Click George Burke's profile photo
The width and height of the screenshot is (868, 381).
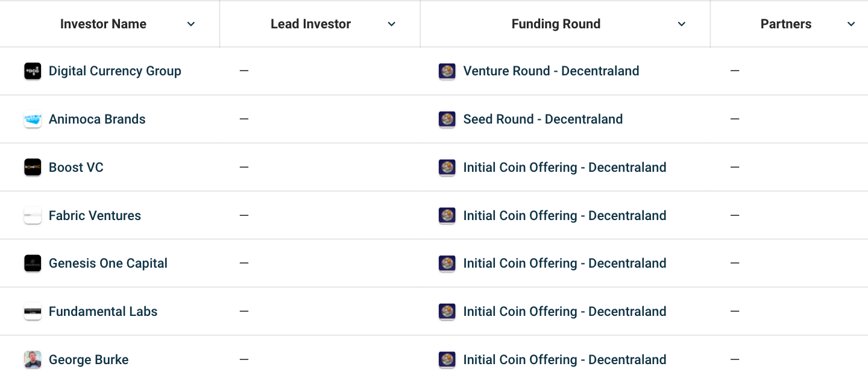[33, 360]
